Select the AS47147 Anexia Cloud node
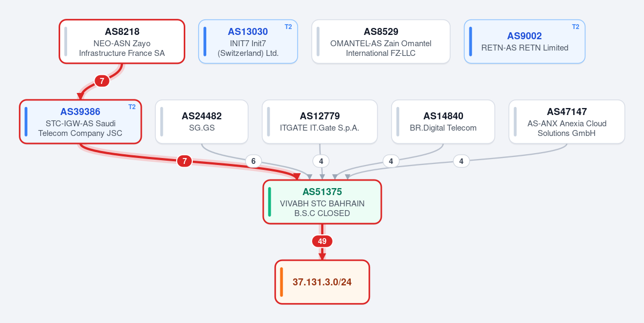The width and height of the screenshot is (644, 323). (x=567, y=121)
